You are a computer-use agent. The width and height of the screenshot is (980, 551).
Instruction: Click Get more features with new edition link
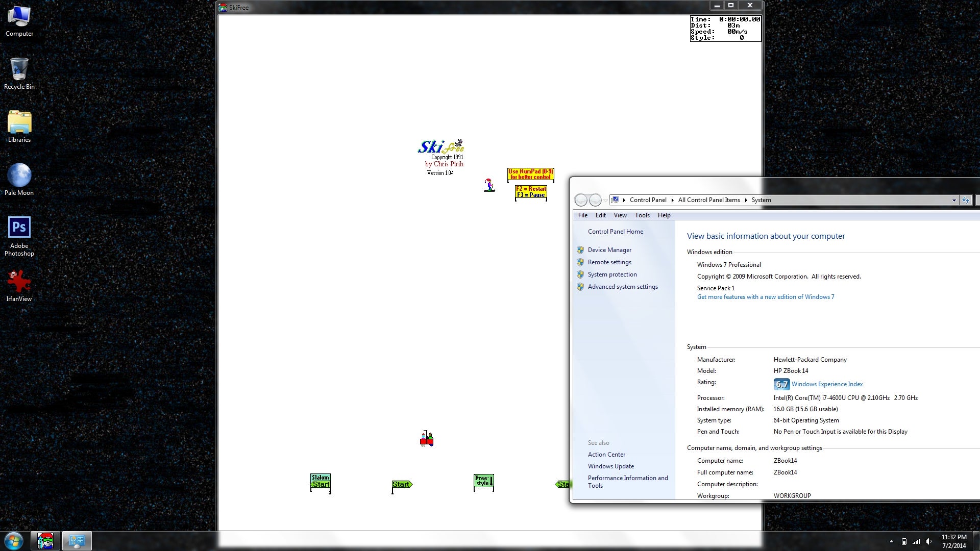click(766, 297)
